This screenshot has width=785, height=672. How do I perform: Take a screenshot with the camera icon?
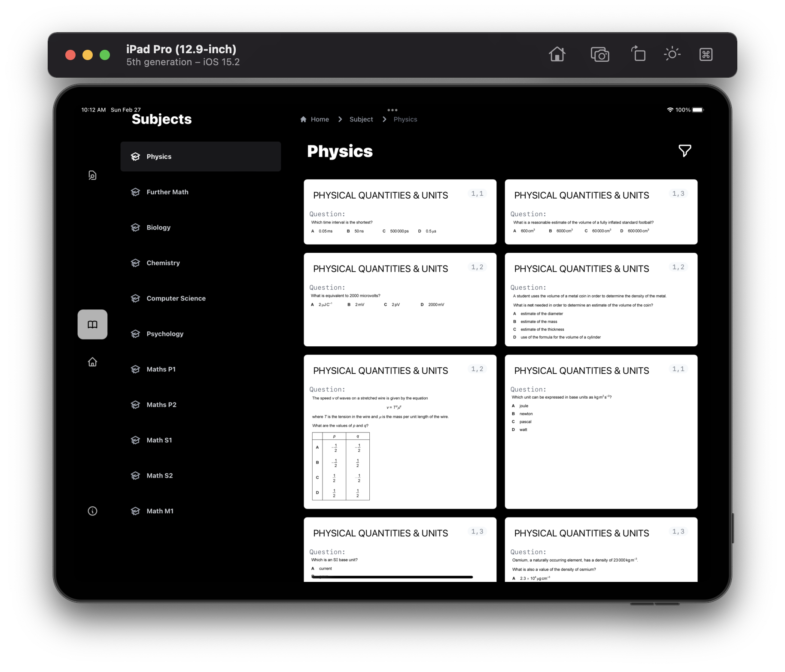click(600, 54)
